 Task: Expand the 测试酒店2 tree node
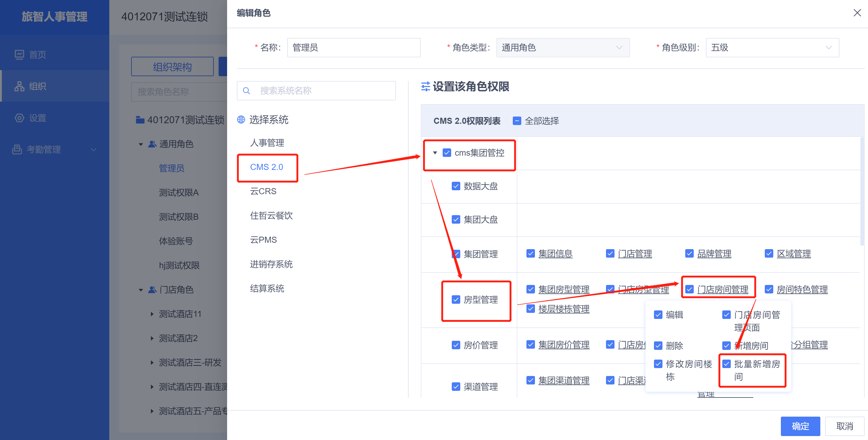(152, 338)
